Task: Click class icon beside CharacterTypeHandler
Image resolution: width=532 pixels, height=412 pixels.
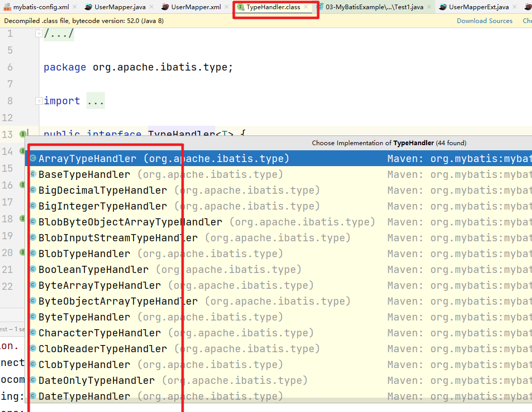Action: point(33,332)
